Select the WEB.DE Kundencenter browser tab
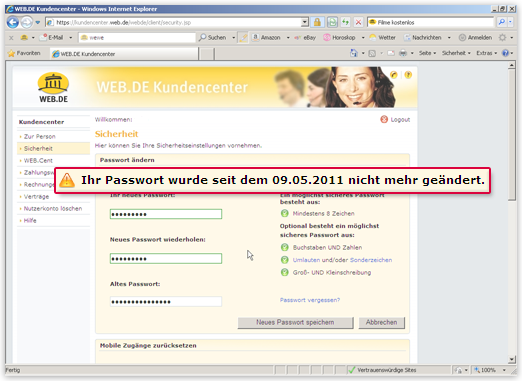Screen dimensions: 522x381 (x=124, y=54)
